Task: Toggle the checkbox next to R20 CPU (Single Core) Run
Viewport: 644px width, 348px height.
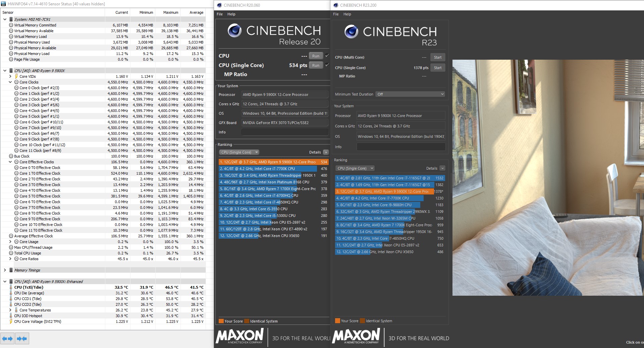Action: point(327,65)
